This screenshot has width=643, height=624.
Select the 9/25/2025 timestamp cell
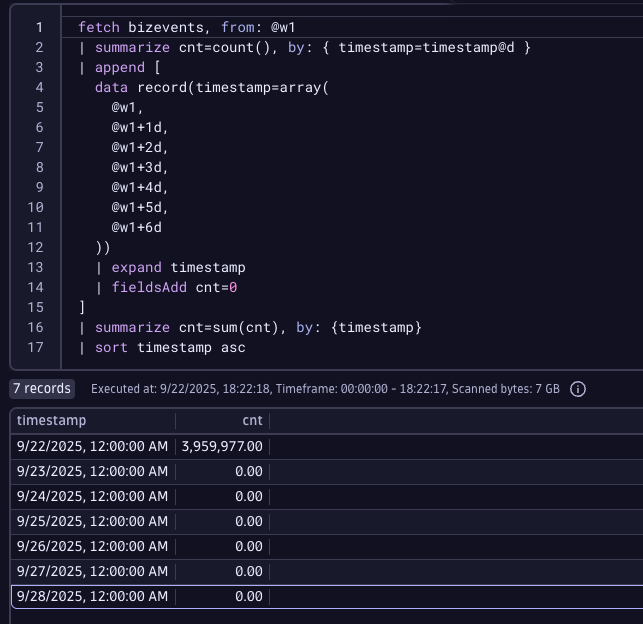(x=92, y=521)
